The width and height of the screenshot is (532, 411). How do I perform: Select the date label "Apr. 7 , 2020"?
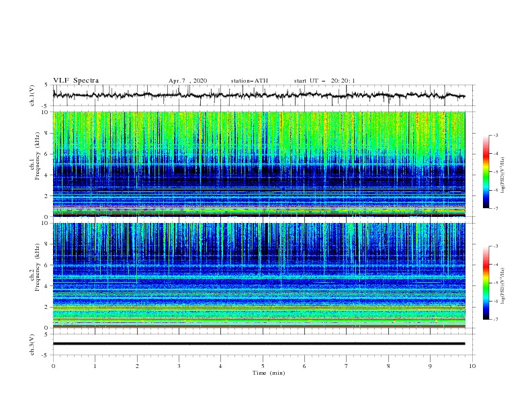pos(187,81)
